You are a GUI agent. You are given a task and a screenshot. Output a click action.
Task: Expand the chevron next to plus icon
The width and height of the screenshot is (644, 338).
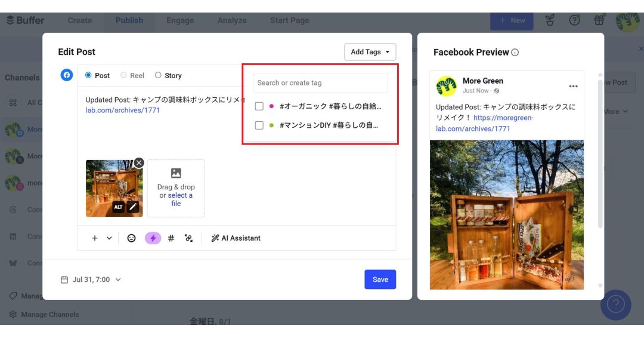pyautogui.click(x=109, y=238)
